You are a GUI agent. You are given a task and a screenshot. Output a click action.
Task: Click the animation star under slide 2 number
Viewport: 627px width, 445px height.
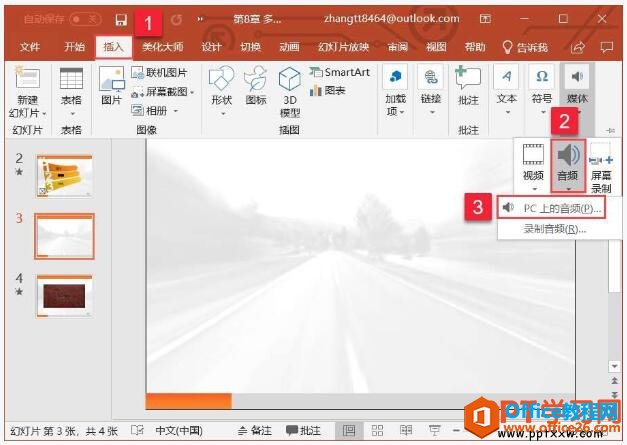(x=19, y=172)
